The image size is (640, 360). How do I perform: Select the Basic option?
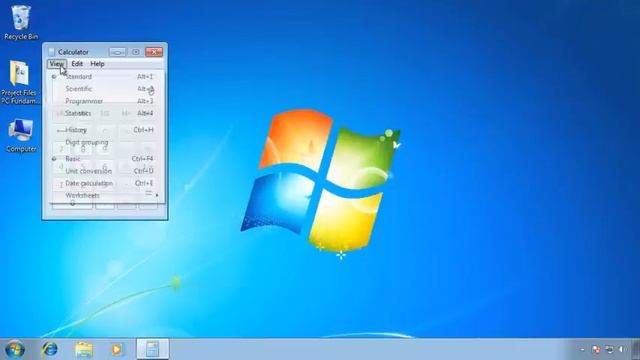point(108,159)
